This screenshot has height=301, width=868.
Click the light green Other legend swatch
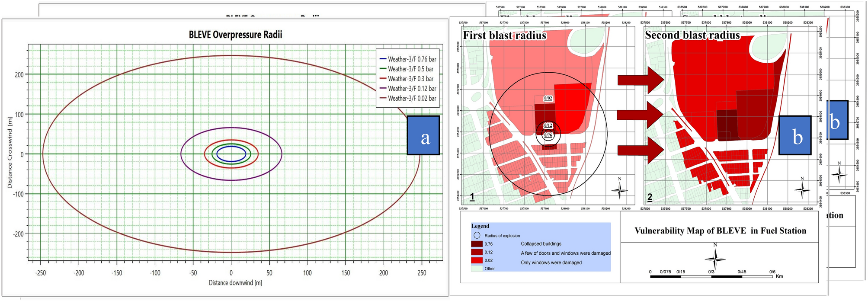pyautogui.click(x=477, y=269)
